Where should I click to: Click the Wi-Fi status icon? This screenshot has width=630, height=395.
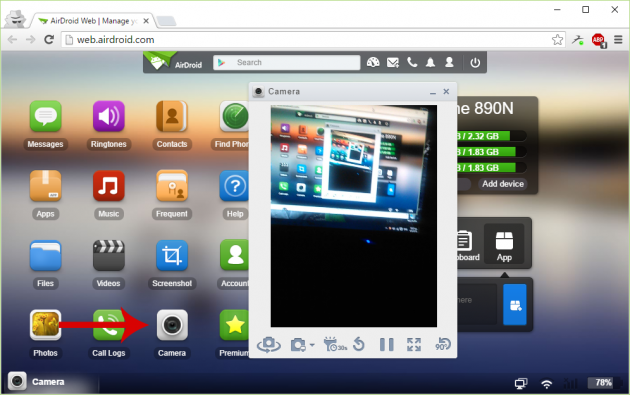pos(546,384)
